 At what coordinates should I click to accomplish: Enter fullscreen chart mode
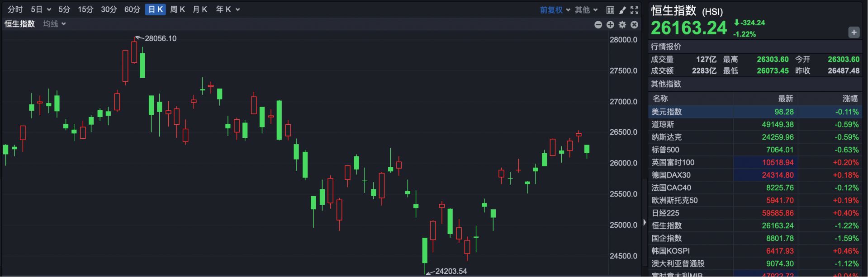[x=635, y=9]
